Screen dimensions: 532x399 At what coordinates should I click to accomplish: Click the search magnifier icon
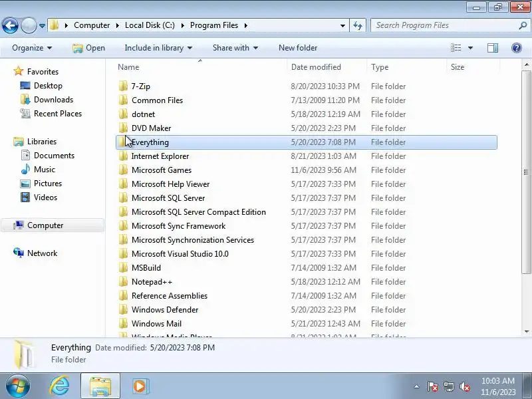[x=523, y=25]
